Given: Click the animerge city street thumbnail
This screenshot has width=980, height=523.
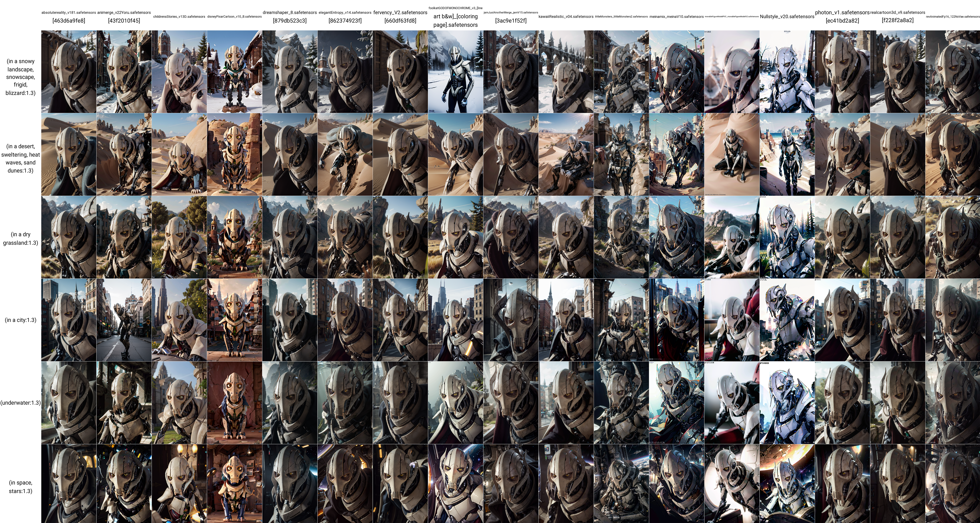Looking at the screenshot, I should point(124,320).
